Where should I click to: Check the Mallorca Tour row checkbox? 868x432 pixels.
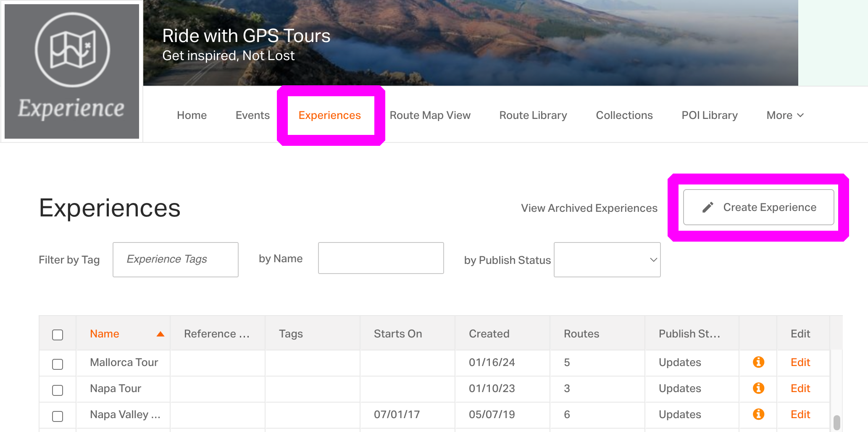pos(58,364)
